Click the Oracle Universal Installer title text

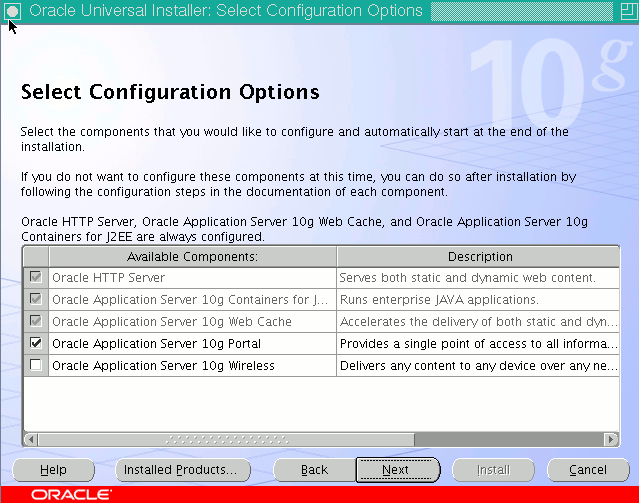[226, 11]
